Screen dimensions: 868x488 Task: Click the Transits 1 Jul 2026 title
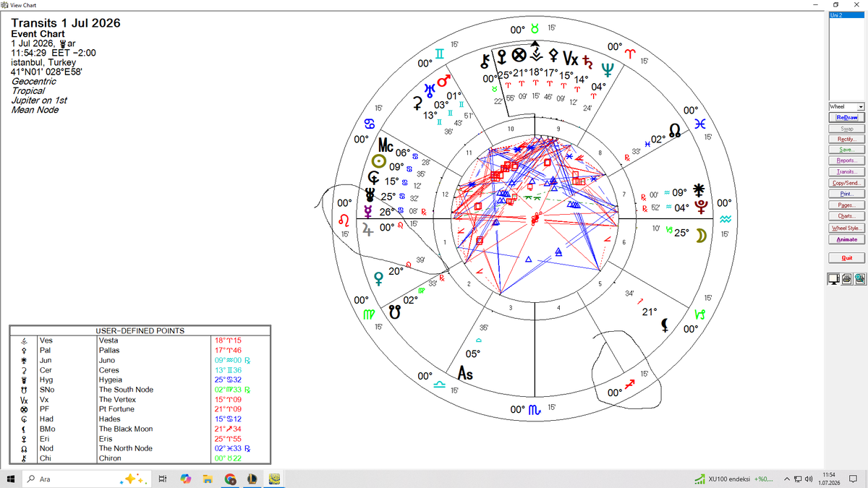66,23
